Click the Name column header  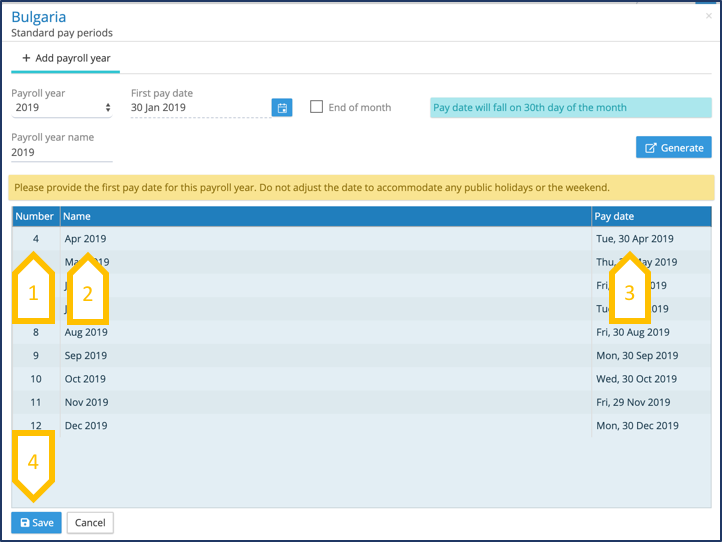click(x=77, y=216)
